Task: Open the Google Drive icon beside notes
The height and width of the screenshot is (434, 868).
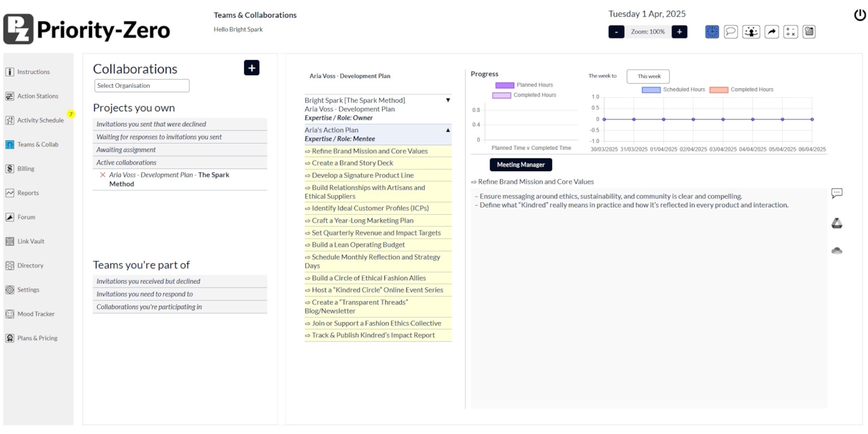Action: 836,223
